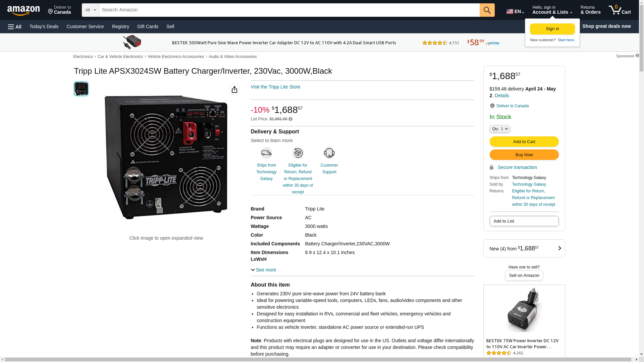644x362 pixels.
Task: Click the Ships from delivery truck icon
Action: point(266,153)
